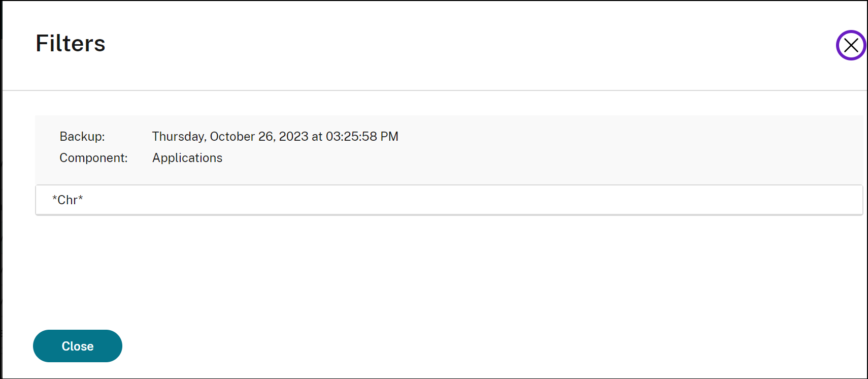
Task: Click the Backup: label
Action: (82, 137)
